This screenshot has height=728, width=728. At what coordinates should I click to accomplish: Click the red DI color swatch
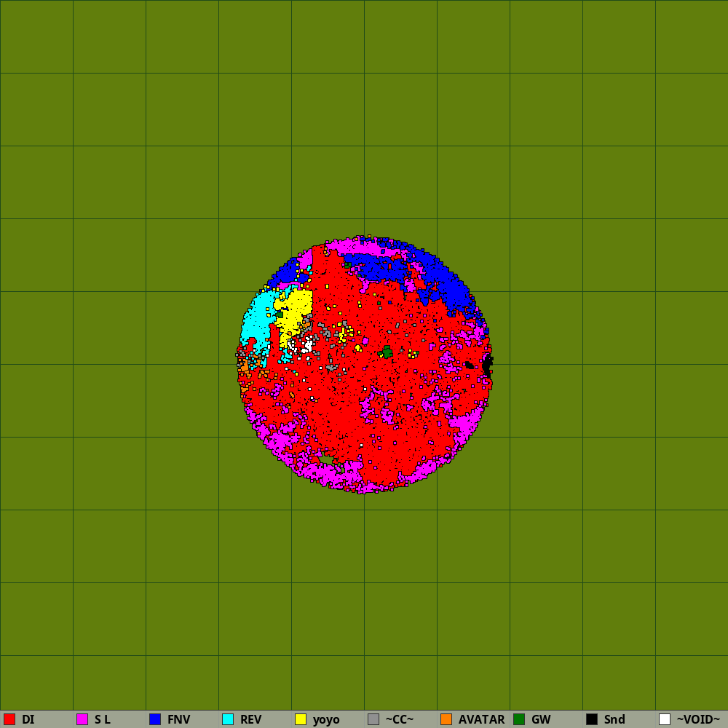(9, 719)
